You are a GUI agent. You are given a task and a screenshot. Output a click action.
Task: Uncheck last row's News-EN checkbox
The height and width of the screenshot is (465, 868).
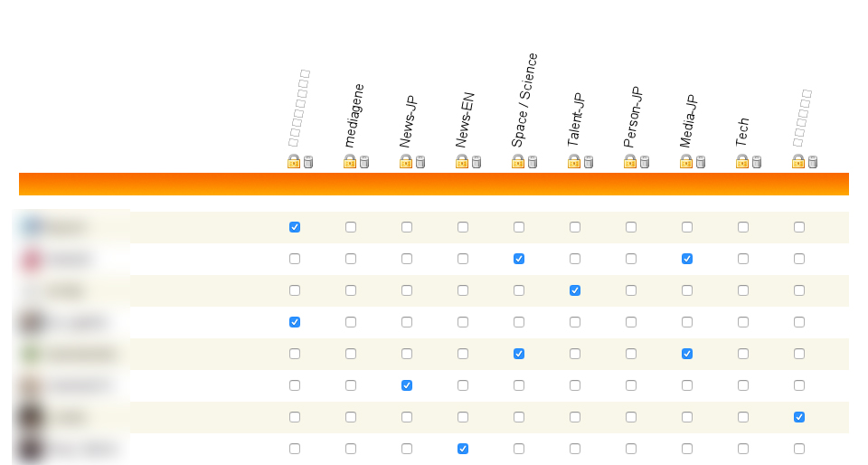[463, 449]
